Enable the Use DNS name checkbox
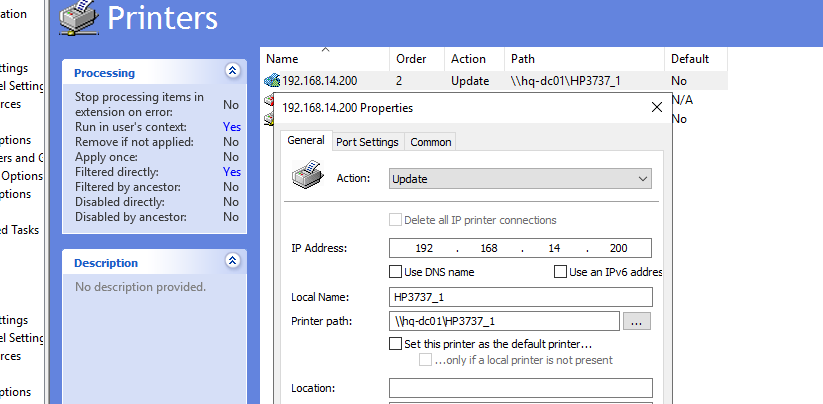 396,272
